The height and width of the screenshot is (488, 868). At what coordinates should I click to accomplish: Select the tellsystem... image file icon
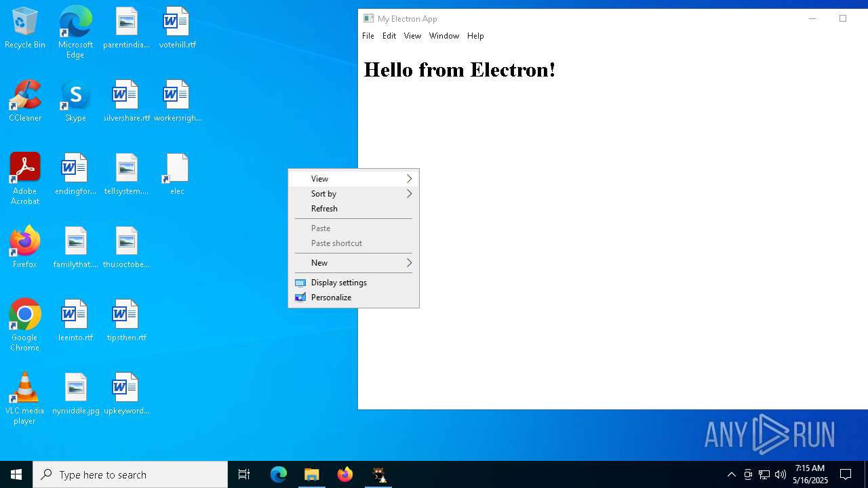[126, 175]
